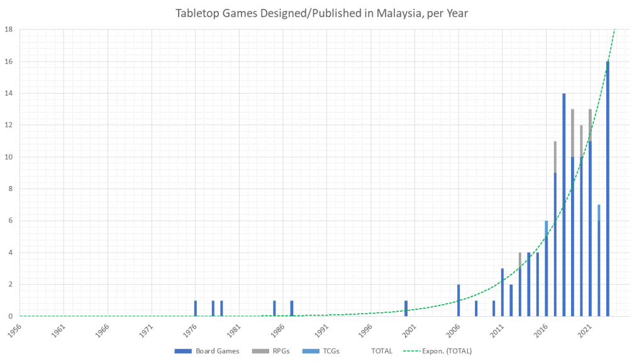Click the blue Board Games legend swatch
Screen dimensions: 644x362
[x=183, y=351]
